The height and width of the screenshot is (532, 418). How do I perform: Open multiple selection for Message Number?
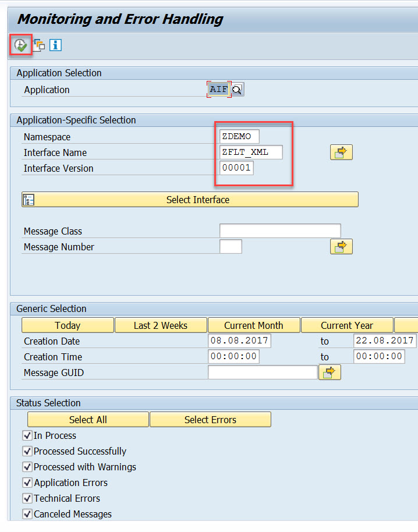tap(341, 247)
